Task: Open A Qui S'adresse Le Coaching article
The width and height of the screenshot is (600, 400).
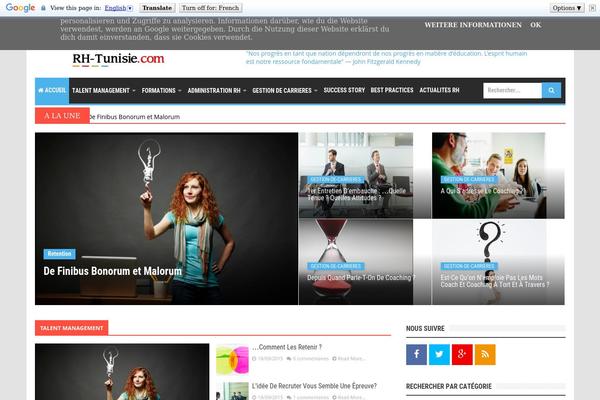Action: [x=483, y=191]
